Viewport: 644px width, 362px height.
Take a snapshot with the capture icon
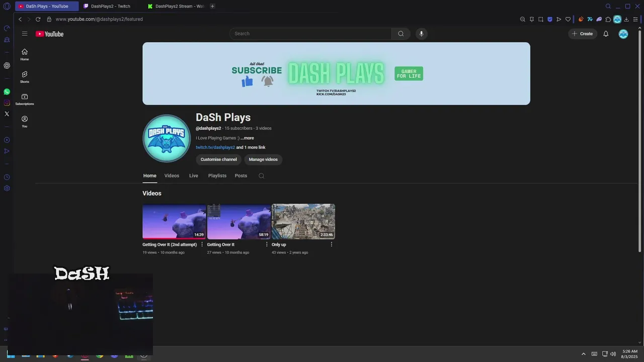point(541,19)
